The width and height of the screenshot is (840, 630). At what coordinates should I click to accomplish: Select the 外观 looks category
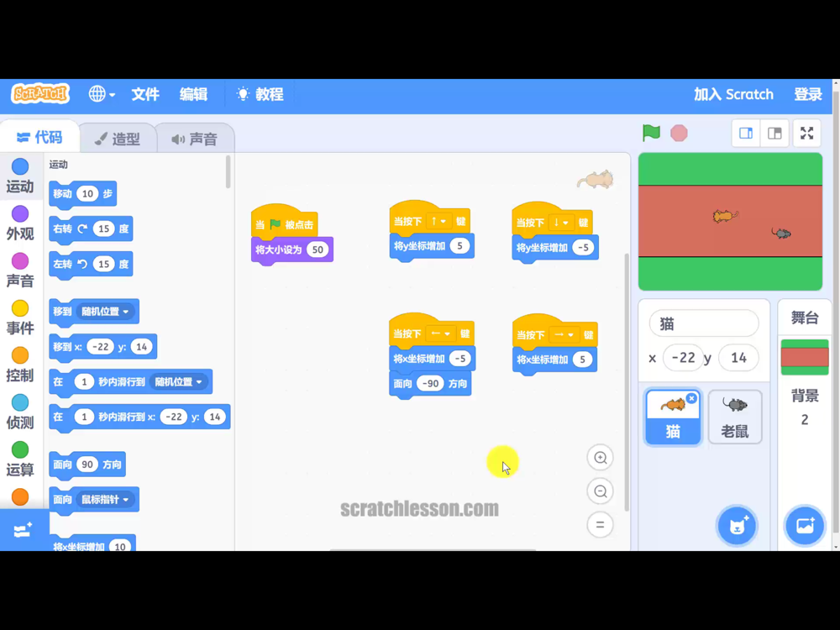[20, 223]
